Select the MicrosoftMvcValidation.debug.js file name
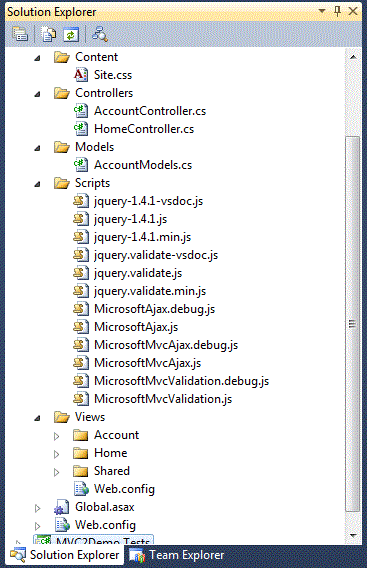367x568 pixels. 182,381
